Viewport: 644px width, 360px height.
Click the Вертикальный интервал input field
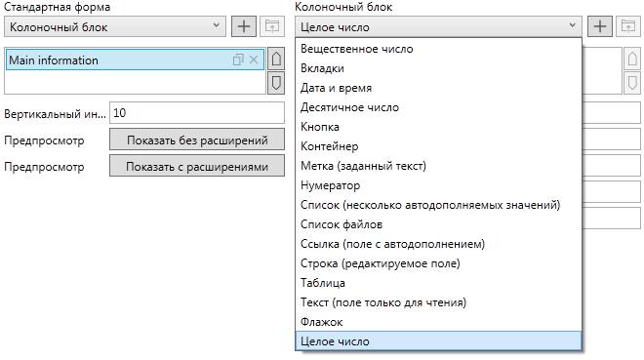click(x=197, y=113)
